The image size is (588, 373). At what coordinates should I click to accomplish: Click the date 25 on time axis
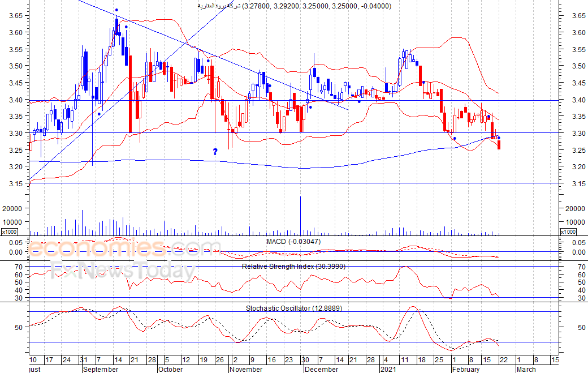coord(439,360)
